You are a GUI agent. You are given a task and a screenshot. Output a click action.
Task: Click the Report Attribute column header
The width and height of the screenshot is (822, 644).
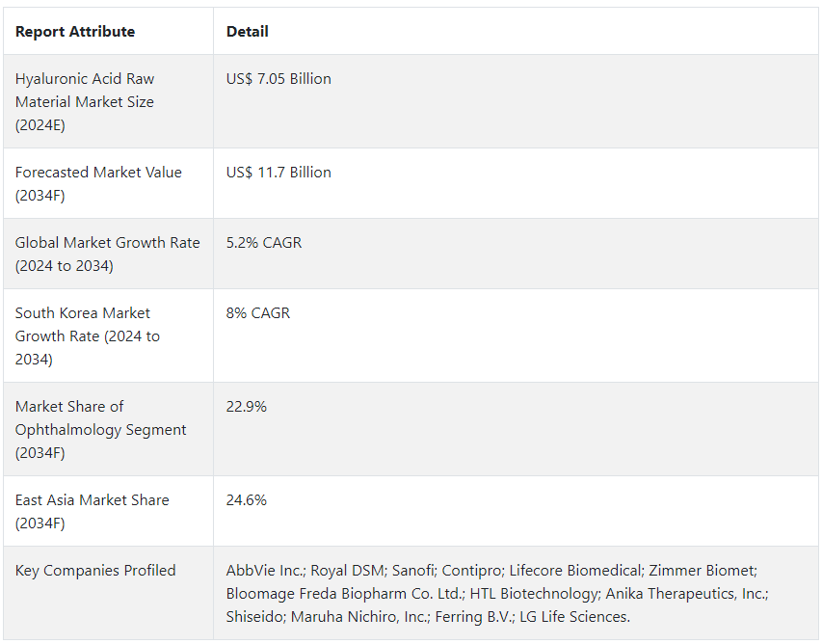coord(75,32)
